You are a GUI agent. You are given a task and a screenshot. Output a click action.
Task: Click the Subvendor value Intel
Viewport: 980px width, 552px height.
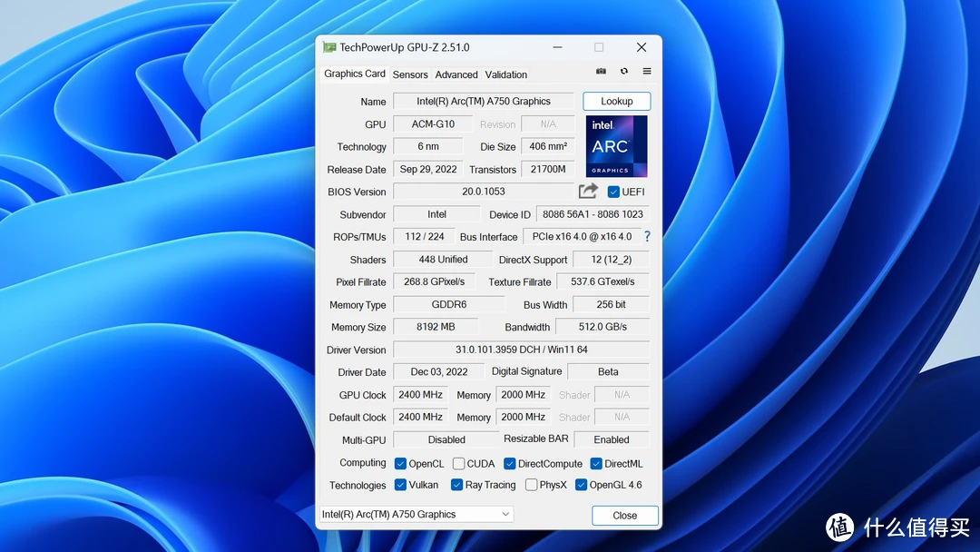(x=436, y=214)
